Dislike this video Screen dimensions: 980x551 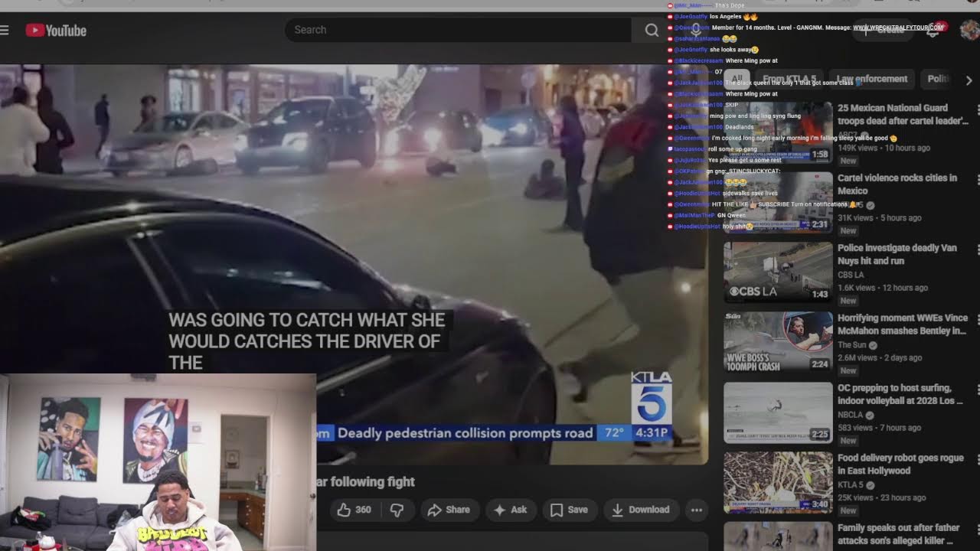pyautogui.click(x=397, y=510)
